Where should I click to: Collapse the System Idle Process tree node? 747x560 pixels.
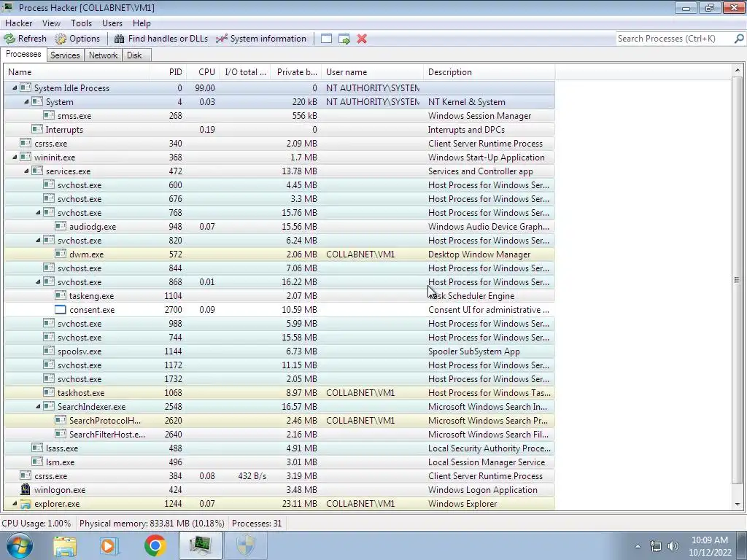[15, 88]
